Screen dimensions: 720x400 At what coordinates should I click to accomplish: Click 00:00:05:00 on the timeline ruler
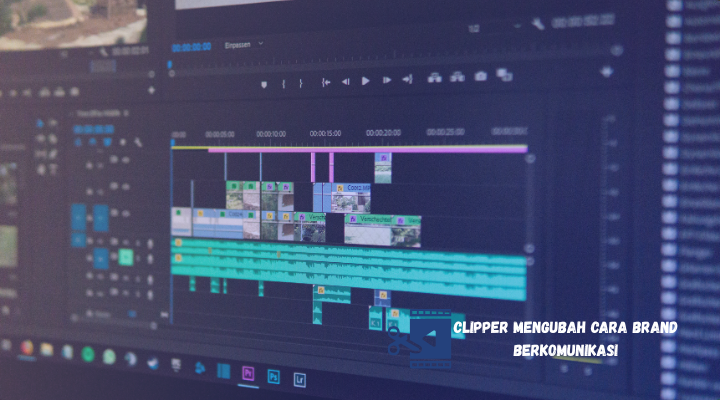click(219, 135)
